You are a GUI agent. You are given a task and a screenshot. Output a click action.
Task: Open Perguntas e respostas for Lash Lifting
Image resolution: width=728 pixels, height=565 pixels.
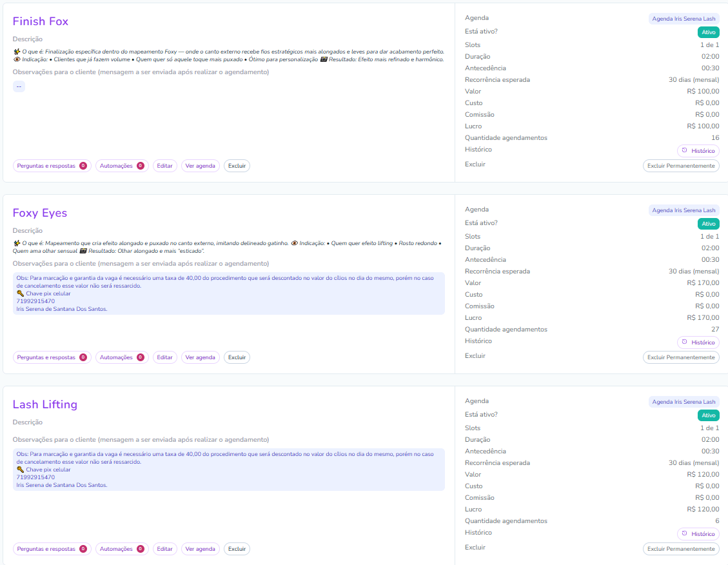click(x=46, y=549)
